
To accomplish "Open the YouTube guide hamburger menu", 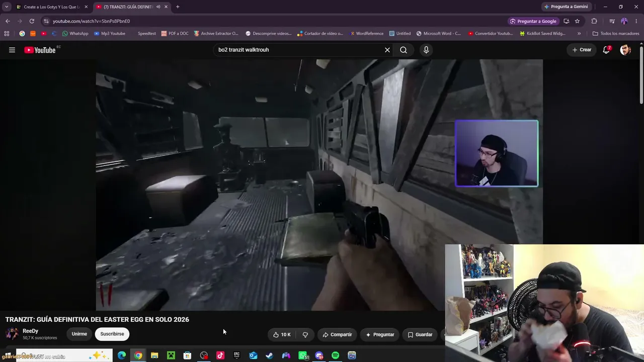I will pos(12,50).
